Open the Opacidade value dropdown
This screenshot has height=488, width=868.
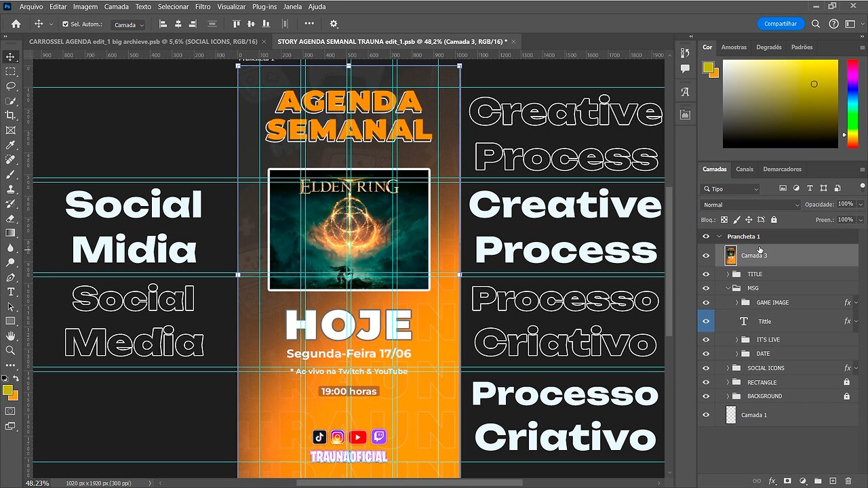[861, 204]
